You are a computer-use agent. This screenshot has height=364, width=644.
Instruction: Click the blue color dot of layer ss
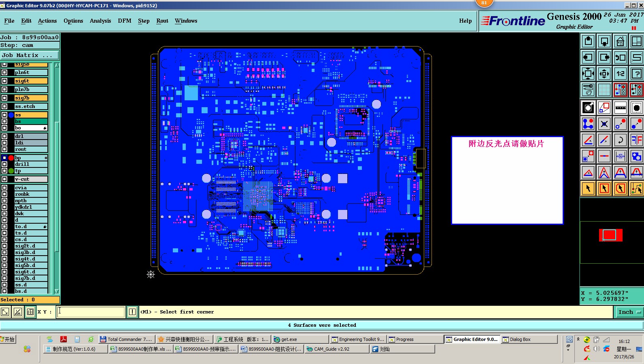coord(11,115)
